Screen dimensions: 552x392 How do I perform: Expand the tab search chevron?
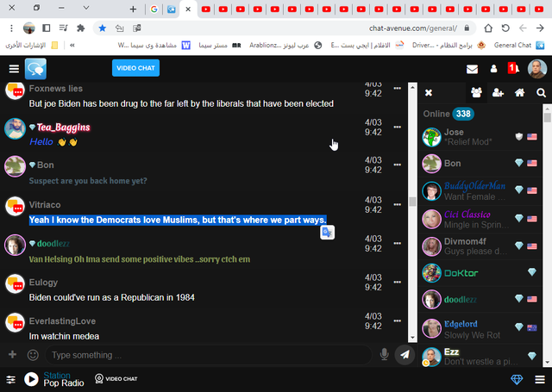tap(86, 8)
